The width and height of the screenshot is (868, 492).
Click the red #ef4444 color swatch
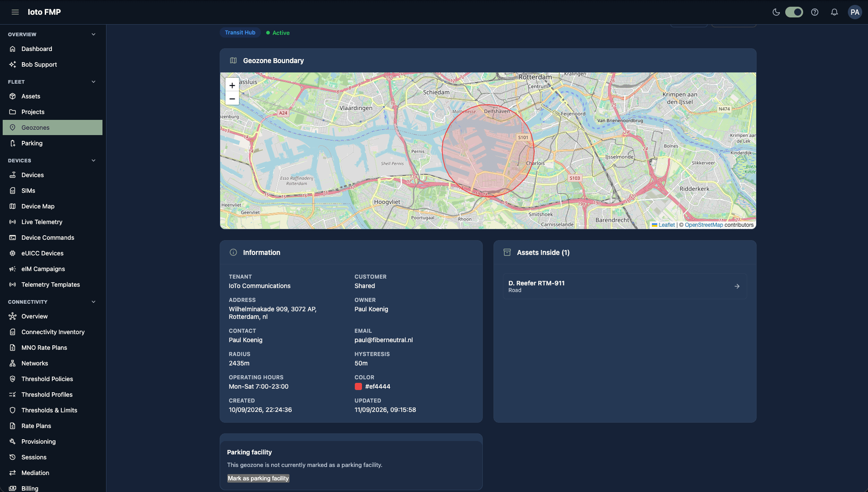[x=358, y=386]
